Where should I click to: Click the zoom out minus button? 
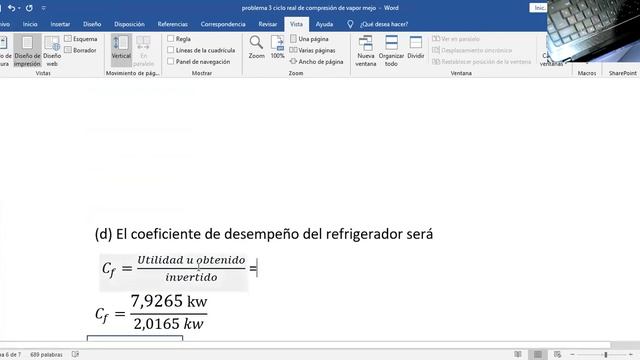tap(572, 355)
